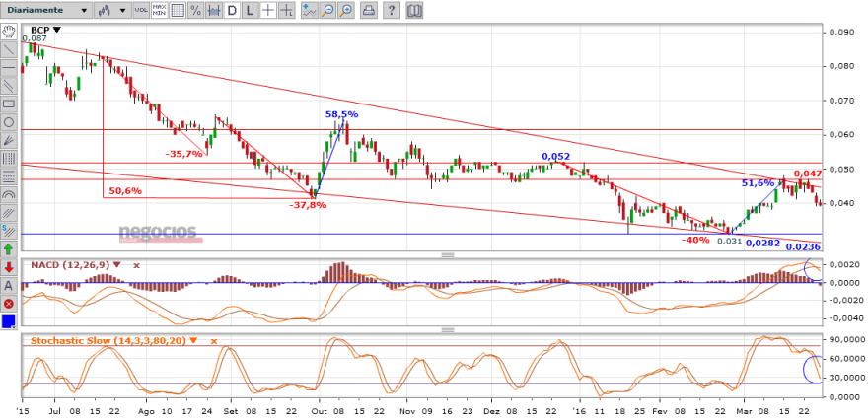868x418 pixels.
Task: Toggle the chart grid display
Action: [178, 10]
